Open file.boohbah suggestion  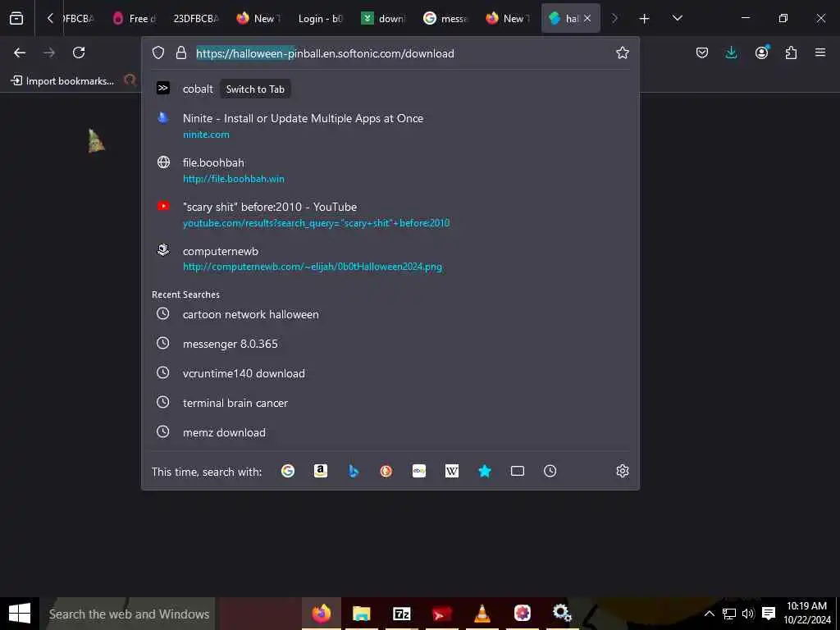coord(390,171)
